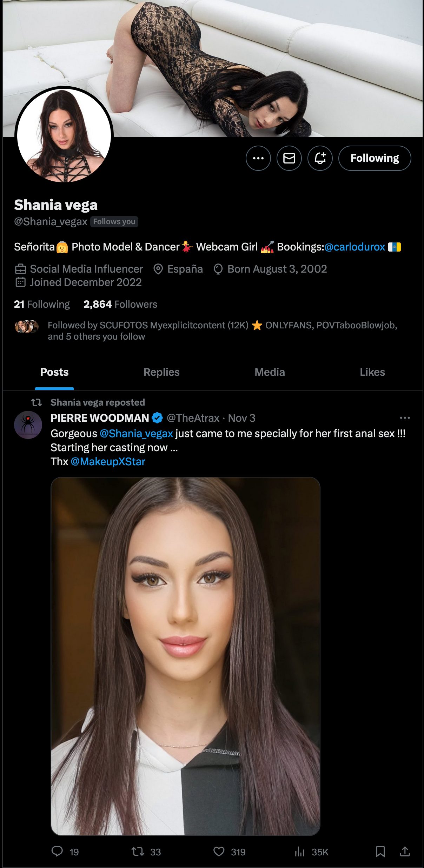424x868 pixels.
Task: Switch to the Replies tab
Action: click(161, 372)
